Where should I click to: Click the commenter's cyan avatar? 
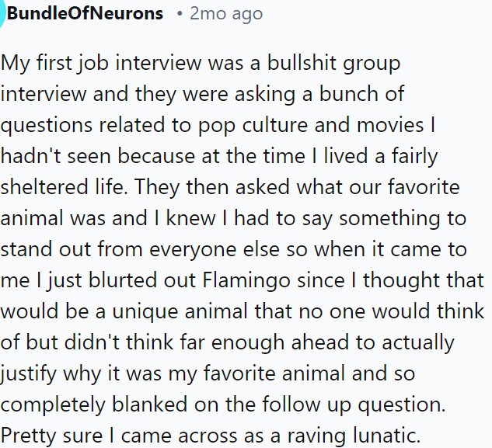click(x=2, y=14)
